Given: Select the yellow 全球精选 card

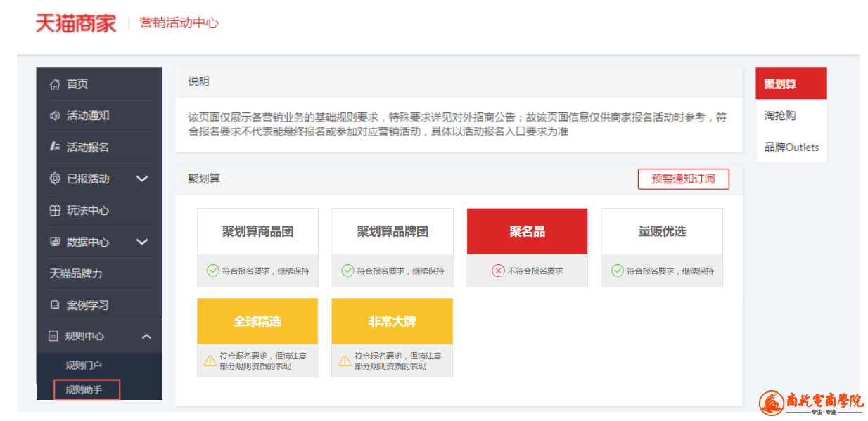Looking at the screenshot, I should [x=257, y=321].
